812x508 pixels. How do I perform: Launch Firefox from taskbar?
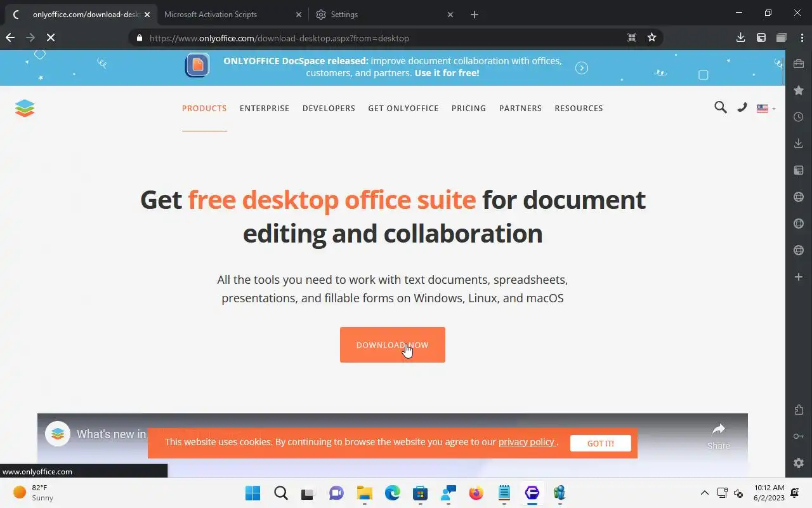(x=476, y=493)
